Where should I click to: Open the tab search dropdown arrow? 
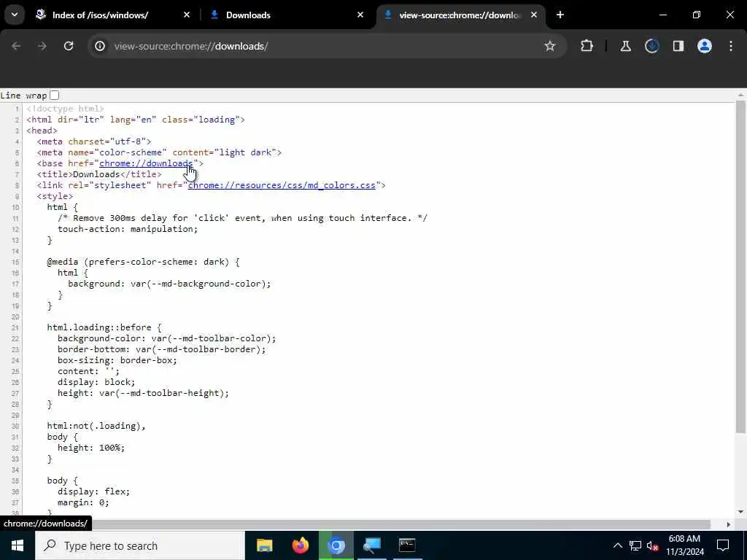(15, 15)
